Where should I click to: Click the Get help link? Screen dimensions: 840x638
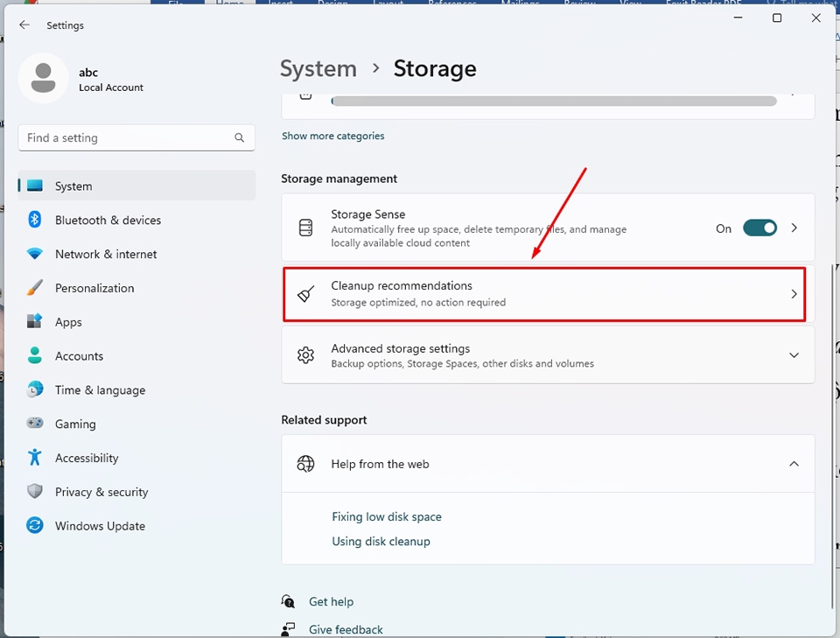point(331,601)
